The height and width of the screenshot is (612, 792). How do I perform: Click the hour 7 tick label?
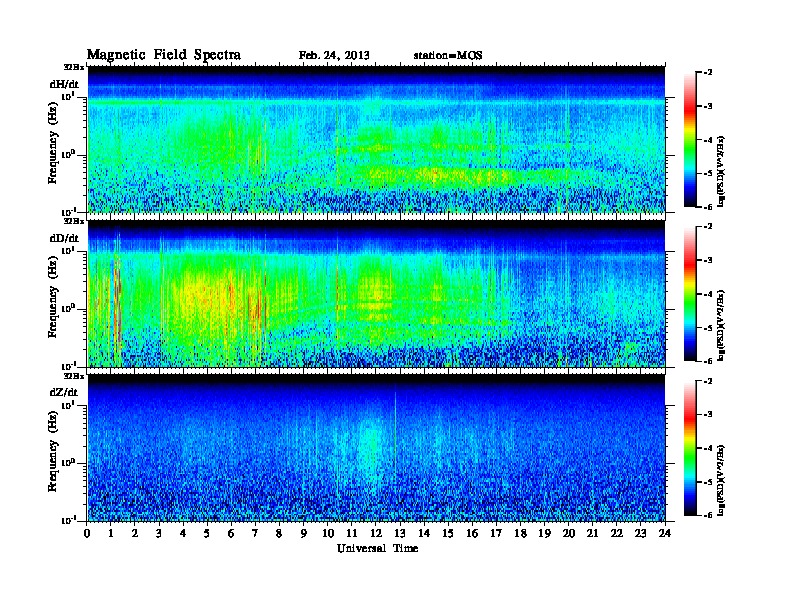[x=256, y=533]
